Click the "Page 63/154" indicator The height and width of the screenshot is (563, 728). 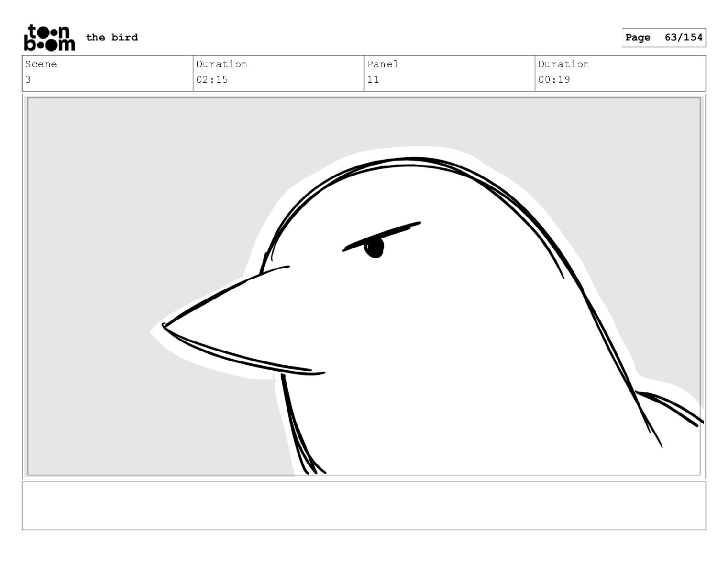tap(664, 38)
